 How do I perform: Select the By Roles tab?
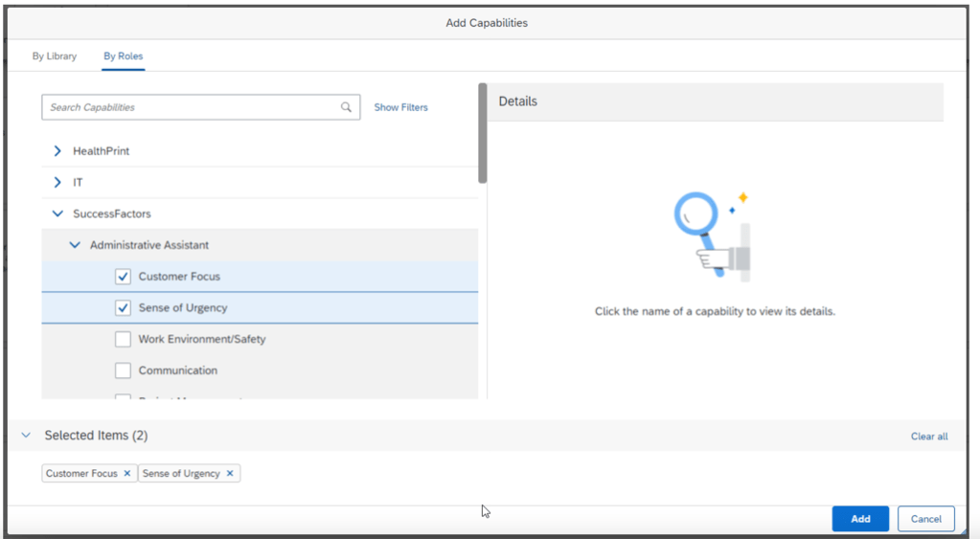123,56
